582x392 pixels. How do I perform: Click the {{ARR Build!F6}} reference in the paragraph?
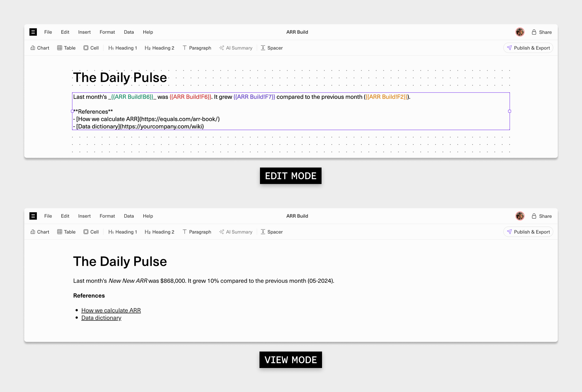(x=190, y=97)
